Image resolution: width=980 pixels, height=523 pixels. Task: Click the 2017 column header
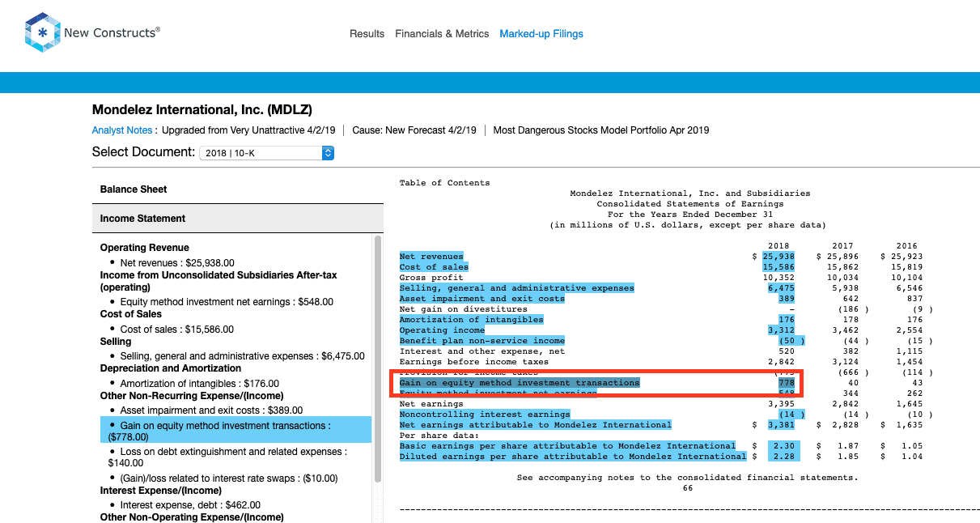[842, 246]
